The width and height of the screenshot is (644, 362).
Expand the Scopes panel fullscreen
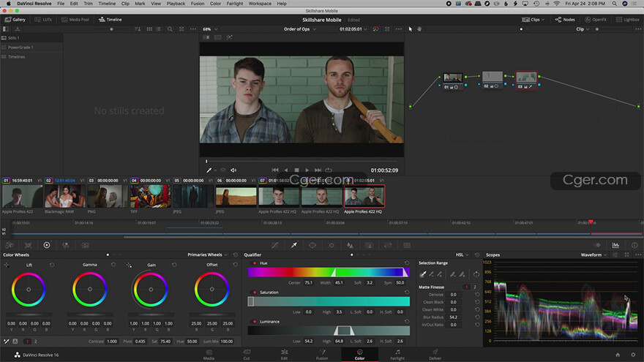coord(626,255)
